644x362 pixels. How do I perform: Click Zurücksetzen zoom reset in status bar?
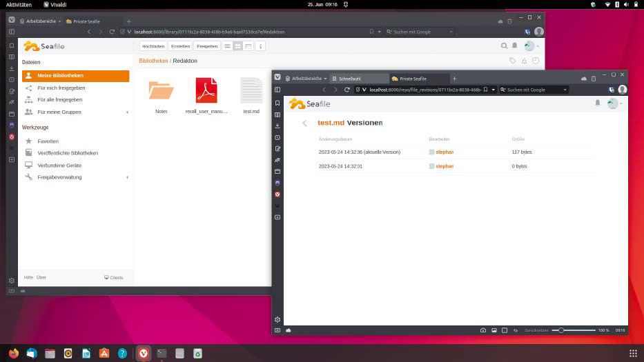click(536, 330)
